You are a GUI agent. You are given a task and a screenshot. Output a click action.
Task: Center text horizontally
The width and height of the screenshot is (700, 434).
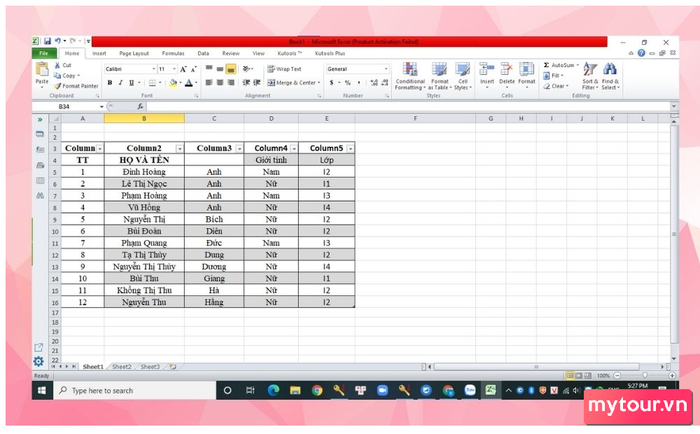point(220,83)
